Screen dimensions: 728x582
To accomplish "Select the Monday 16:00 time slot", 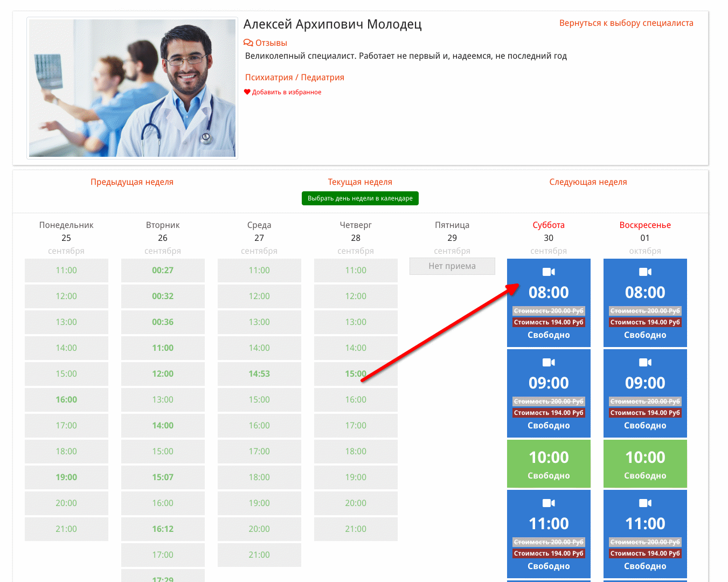I will pos(66,400).
